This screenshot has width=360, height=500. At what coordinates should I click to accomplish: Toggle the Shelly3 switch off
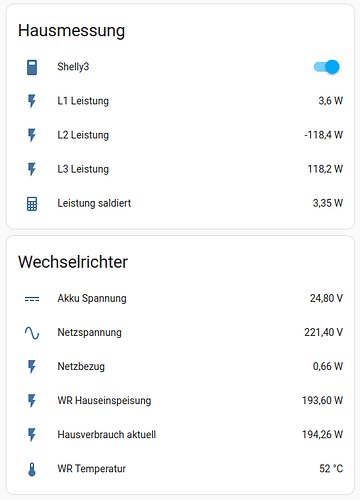pos(326,67)
